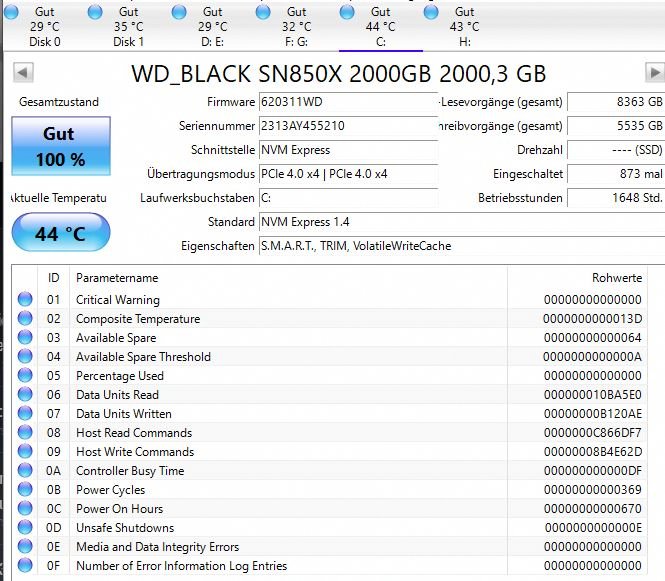Screen dimensions: 665x581
Task: Click raw value 0000000000670
Action: [592, 509]
